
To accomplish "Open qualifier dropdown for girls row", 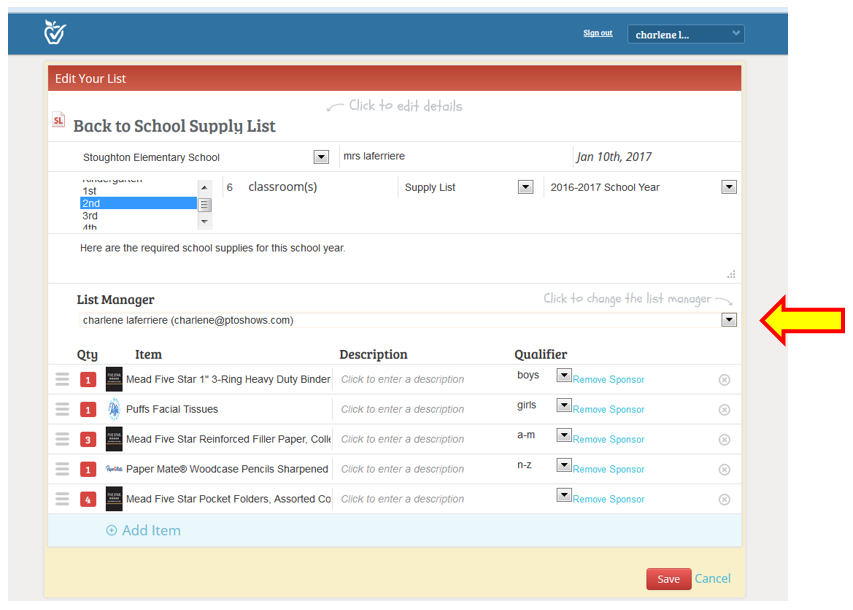I will 564,405.
